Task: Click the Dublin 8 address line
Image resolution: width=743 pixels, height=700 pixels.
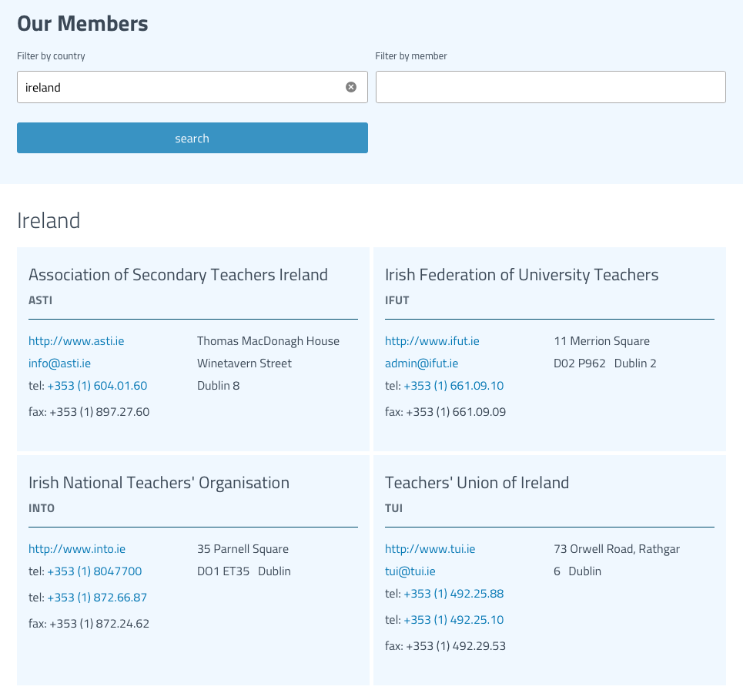Action: click(x=218, y=386)
